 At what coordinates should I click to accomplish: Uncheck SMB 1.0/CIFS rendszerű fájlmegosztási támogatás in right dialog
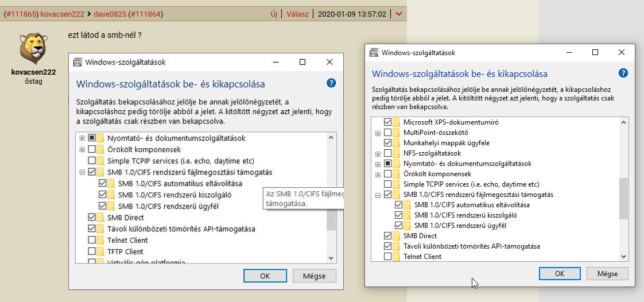pyautogui.click(x=387, y=195)
